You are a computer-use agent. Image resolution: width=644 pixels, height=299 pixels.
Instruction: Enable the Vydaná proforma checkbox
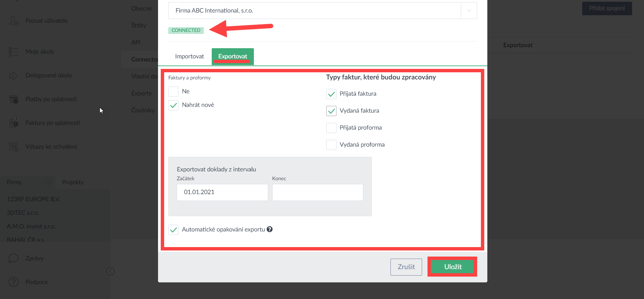[x=331, y=145]
